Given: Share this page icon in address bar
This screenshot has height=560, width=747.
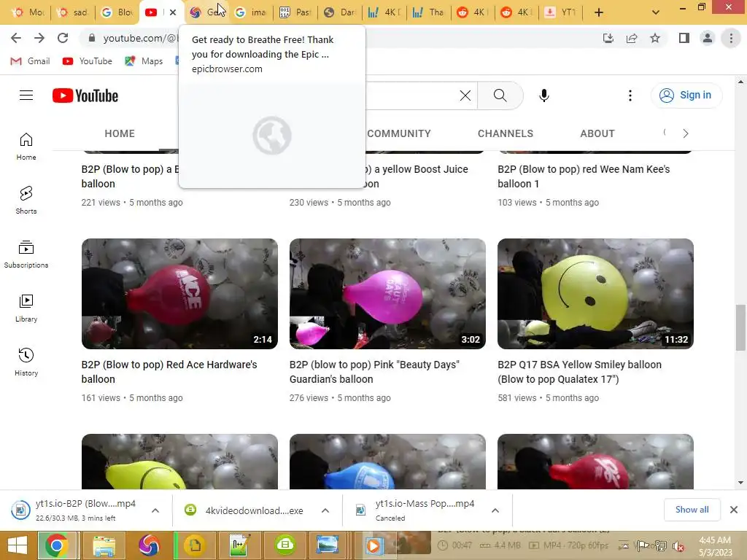Looking at the screenshot, I should click(632, 38).
